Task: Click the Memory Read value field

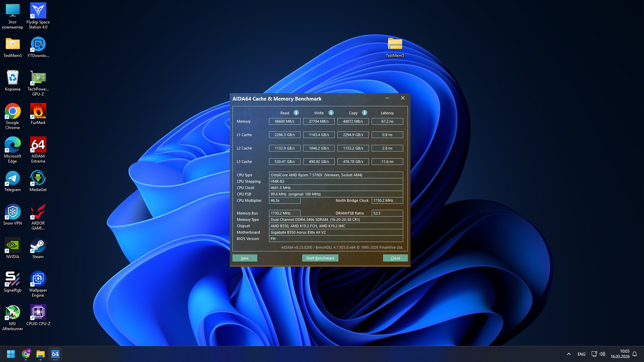Action: click(284, 121)
